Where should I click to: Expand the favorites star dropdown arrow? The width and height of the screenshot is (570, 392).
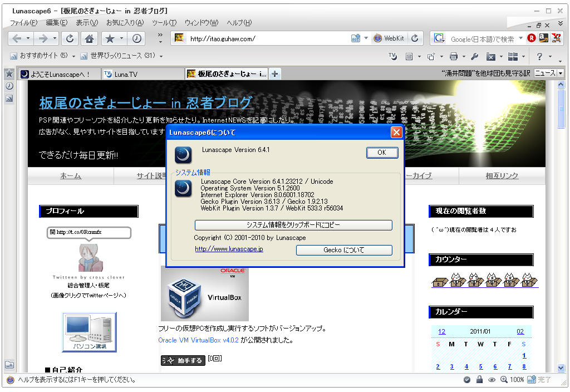[121, 38]
